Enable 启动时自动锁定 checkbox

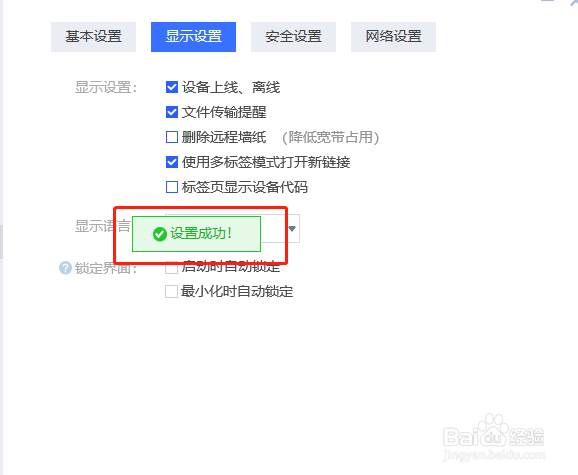tap(171, 267)
